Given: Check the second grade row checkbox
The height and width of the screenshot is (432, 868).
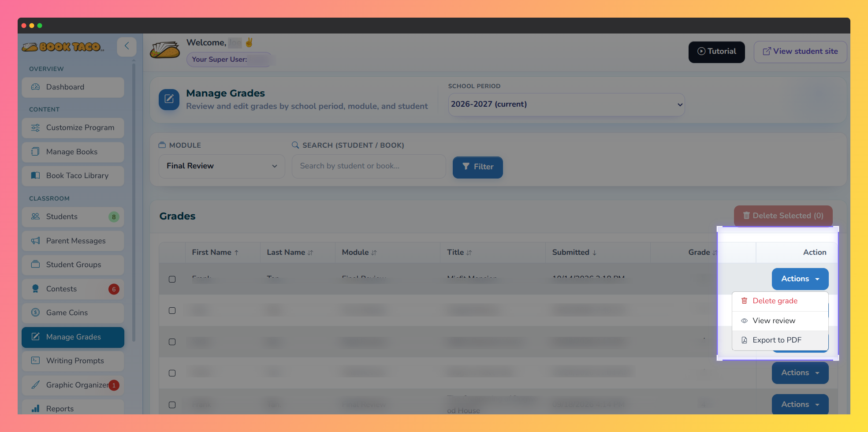Looking at the screenshot, I should pos(172,310).
